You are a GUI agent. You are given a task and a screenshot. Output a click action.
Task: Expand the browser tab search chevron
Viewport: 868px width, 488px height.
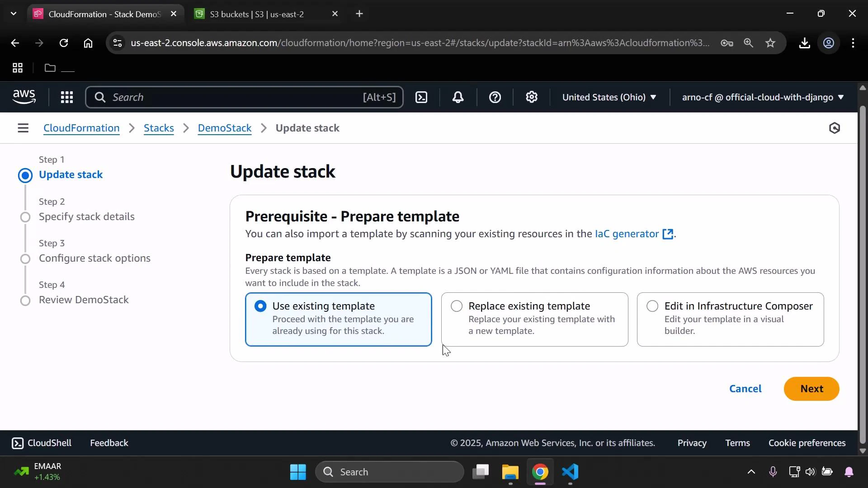(x=13, y=14)
